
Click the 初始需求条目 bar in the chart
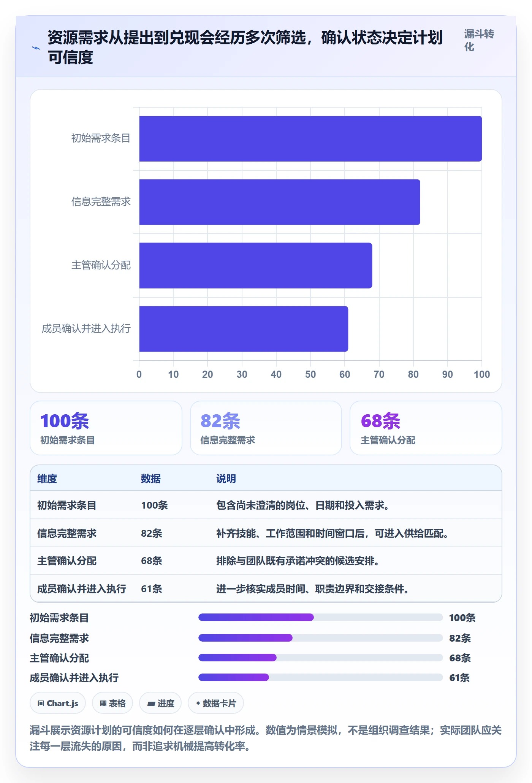(x=310, y=139)
